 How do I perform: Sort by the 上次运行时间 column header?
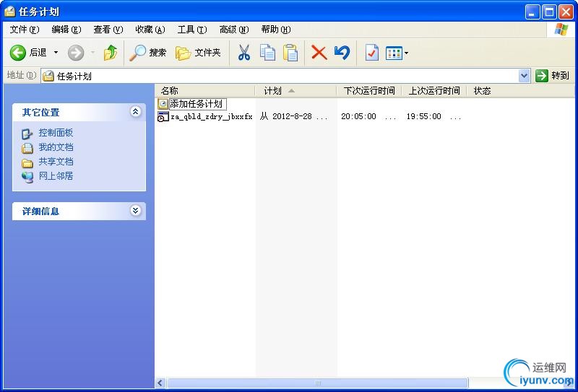434,91
